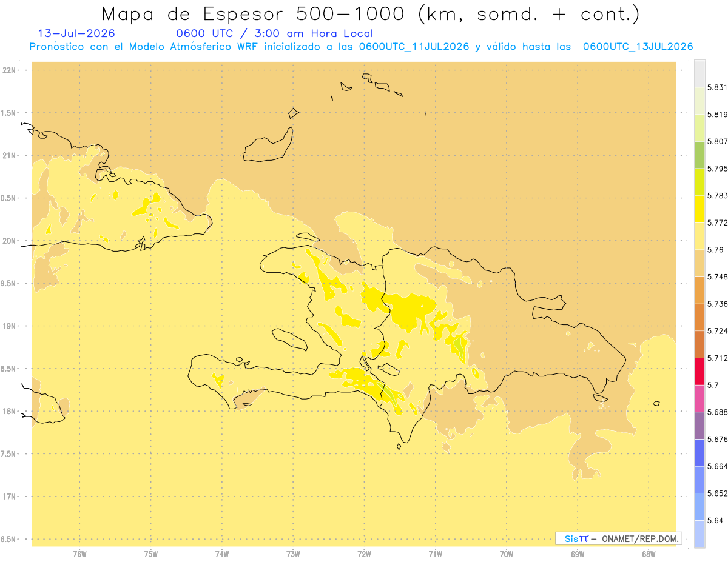Click the legend value 5.724
The width and height of the screenshot is (728, 562).
pyautogui.click(x=717, y=331)
